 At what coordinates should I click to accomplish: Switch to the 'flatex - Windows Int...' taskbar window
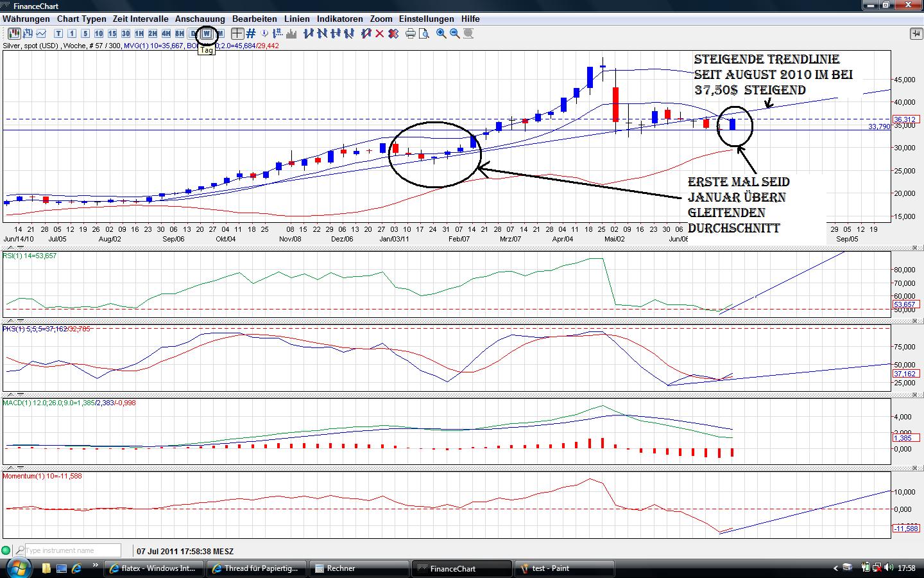[x=155, y=568]
